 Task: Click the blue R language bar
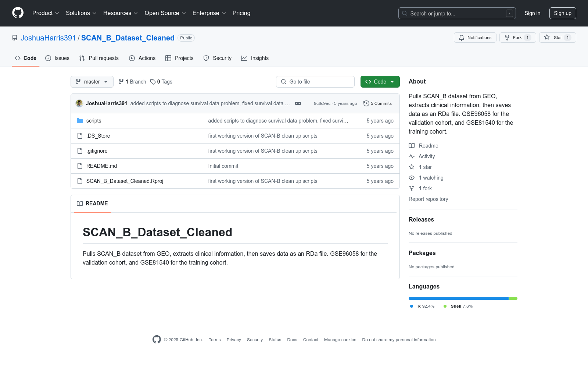pos(458,298)
